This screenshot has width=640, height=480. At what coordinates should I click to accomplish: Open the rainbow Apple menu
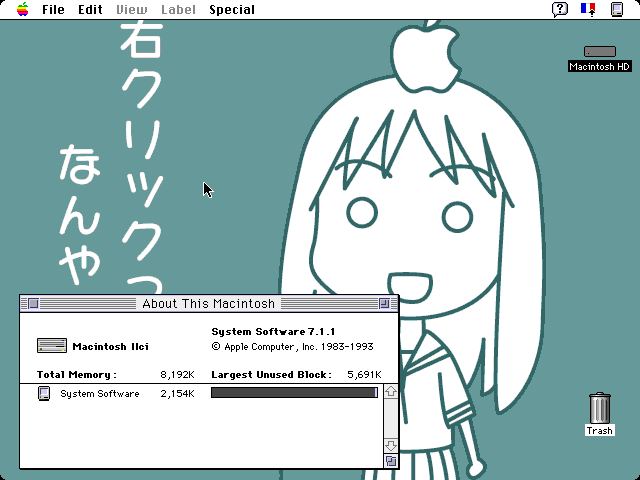[23, 9]
